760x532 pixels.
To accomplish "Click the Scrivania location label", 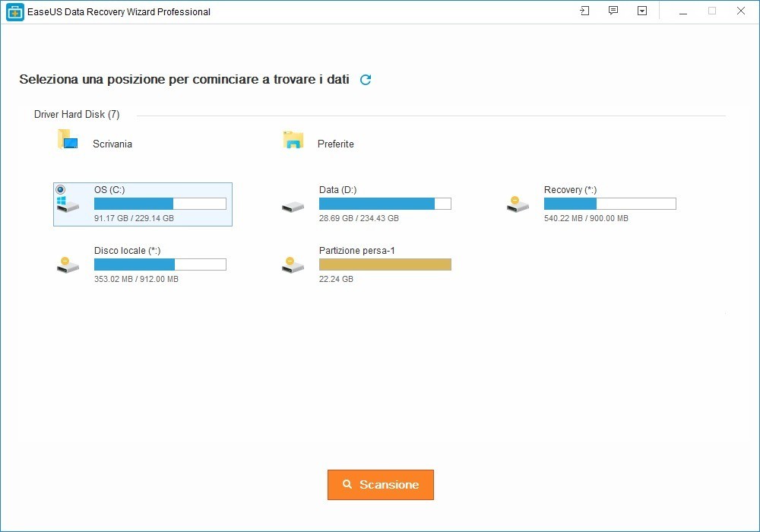I will click(112, 144).
